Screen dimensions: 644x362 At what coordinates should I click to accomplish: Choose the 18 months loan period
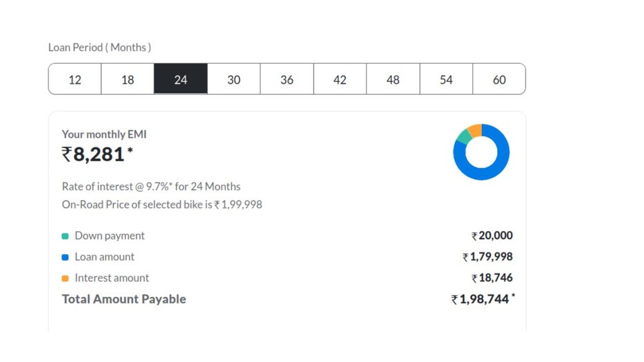[x=127, y=80]
